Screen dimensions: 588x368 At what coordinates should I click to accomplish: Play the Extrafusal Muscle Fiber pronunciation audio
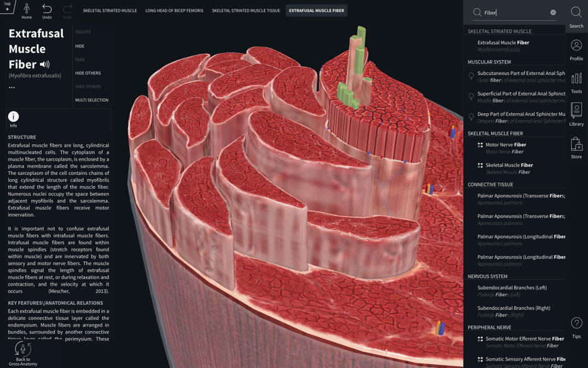point(45,64)
